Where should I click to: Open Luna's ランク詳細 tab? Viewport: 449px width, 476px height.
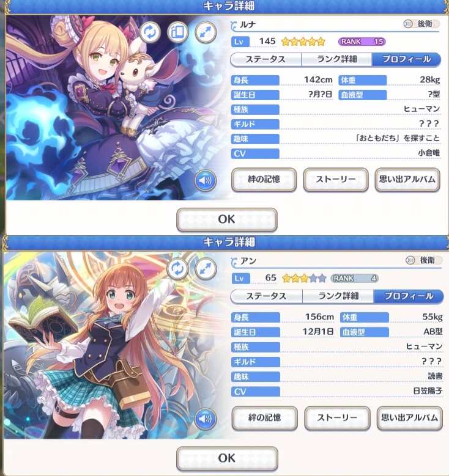pyautogui.click(x=336, y=59)
